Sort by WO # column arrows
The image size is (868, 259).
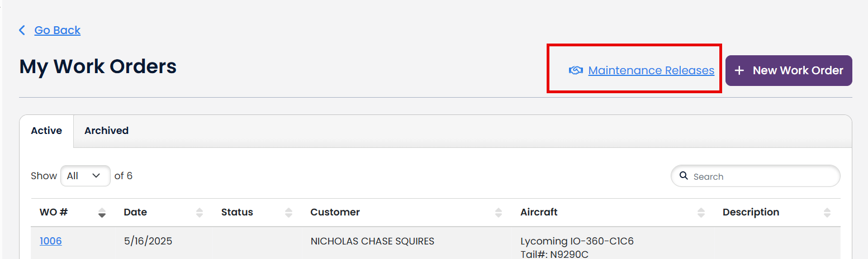[x=102, y=212]
